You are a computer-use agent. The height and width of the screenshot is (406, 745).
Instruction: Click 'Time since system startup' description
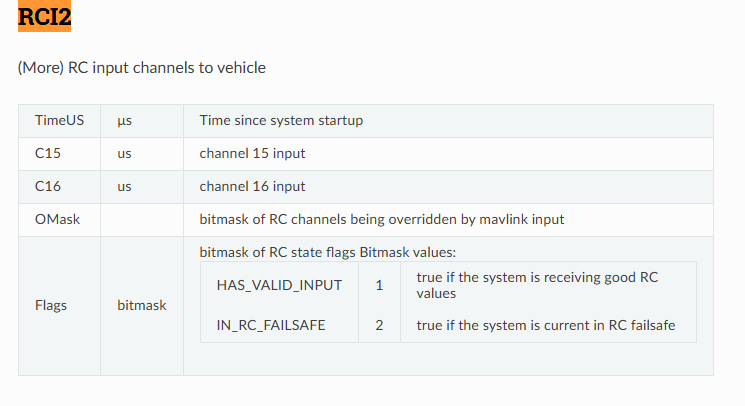tap(281, 121)
